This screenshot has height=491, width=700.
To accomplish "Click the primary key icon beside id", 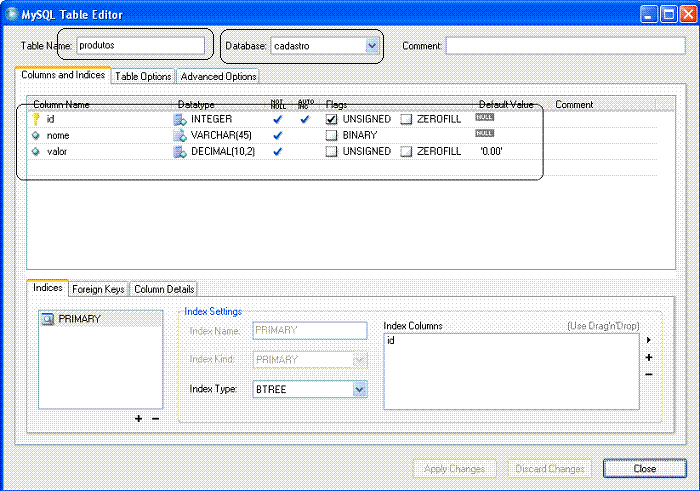I will tap(36, 119).
